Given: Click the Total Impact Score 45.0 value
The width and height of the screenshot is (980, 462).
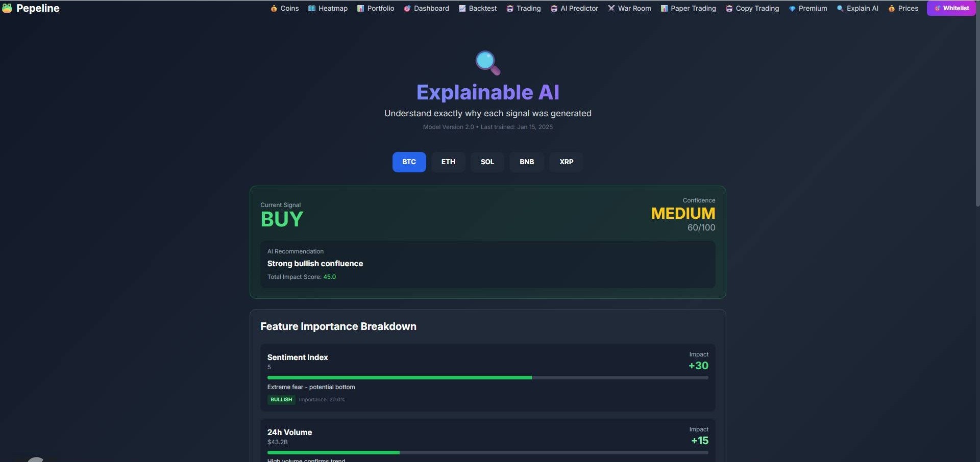Looking at the screenshot, I should [330, 277].
